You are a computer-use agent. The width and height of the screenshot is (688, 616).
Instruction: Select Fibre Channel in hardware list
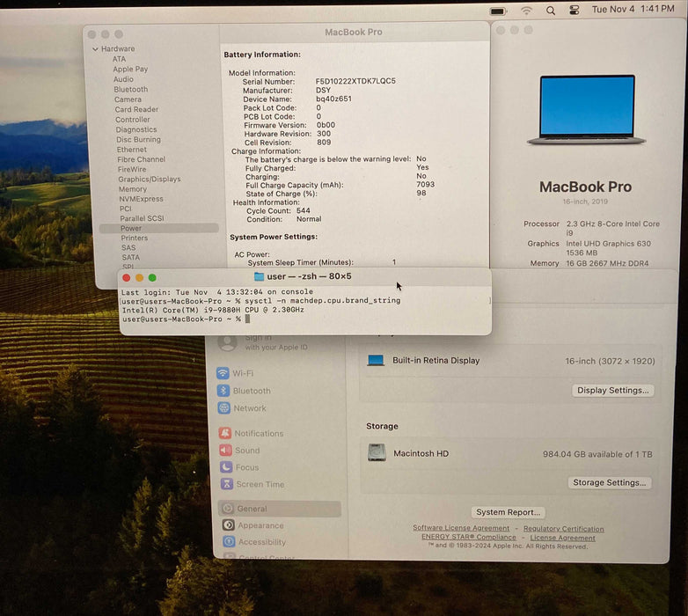point(142,159)
